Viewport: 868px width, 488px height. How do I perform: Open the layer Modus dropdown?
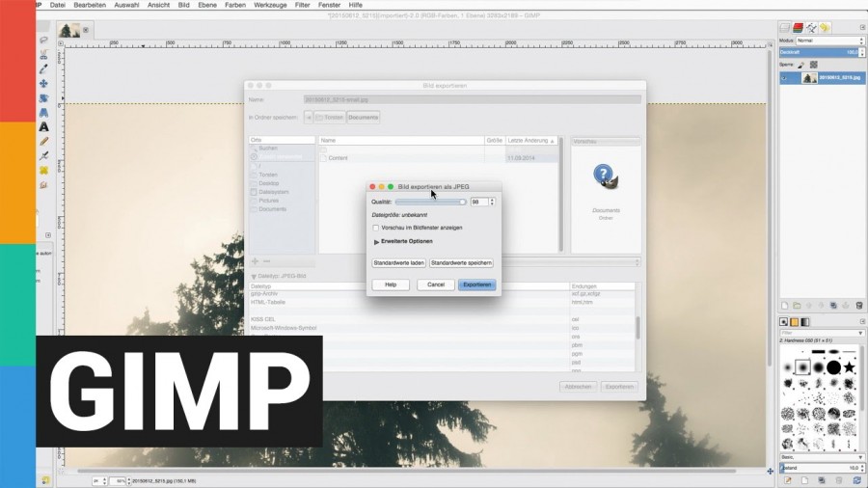(x=829, y=41)
